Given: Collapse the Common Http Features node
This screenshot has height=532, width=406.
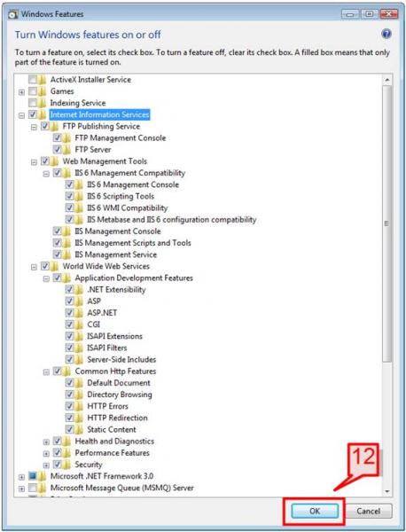Looking at the screenshot, I should 46,372.
